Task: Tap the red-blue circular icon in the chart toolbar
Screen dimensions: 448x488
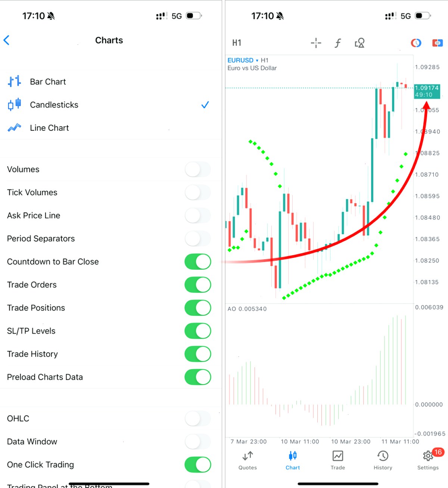Action: pos(416,43)
